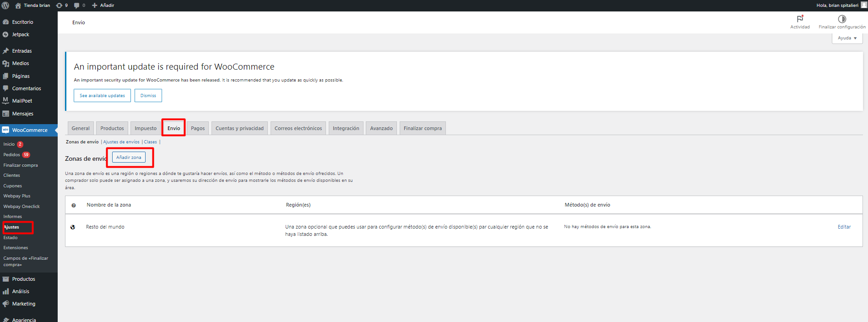Open the comments bubble icon in admin bar
Screen dimensions: 868x322
coord(76,5)
